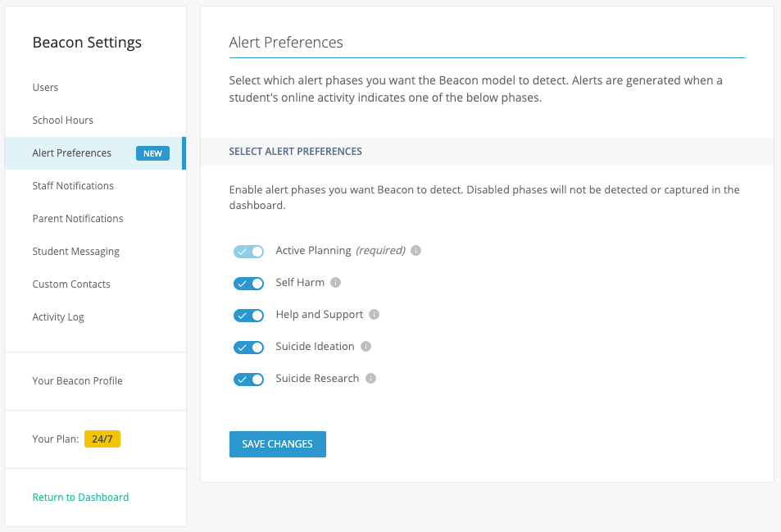Click the Save Changes button

[x=278, y=443]
